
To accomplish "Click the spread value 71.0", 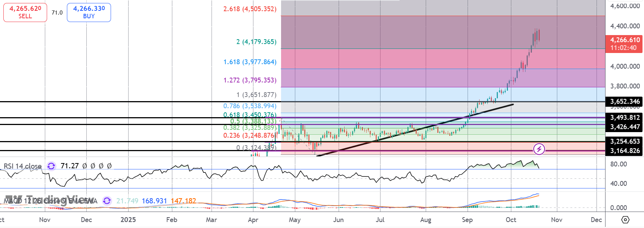I will click(x=57, y=13).
